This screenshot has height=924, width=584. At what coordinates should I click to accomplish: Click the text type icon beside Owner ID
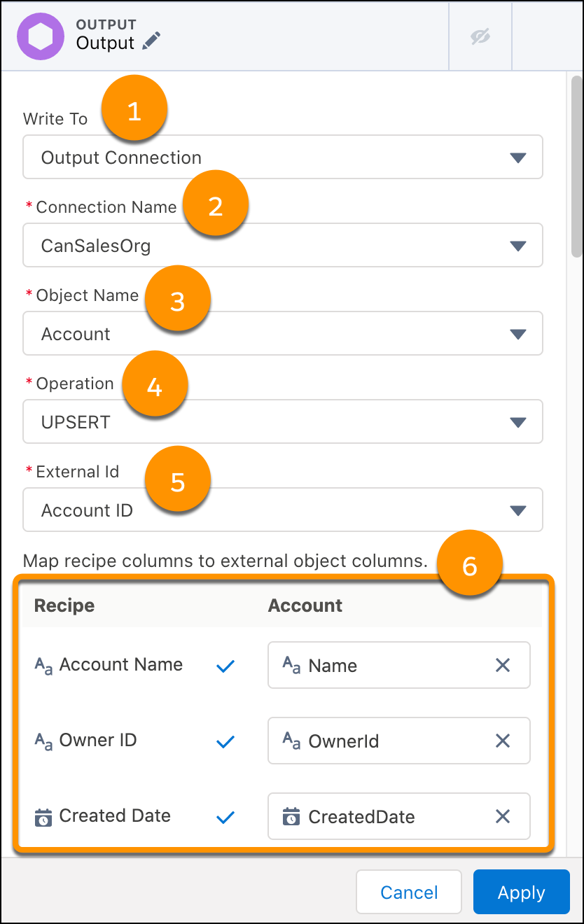click(x=42, y=741)
